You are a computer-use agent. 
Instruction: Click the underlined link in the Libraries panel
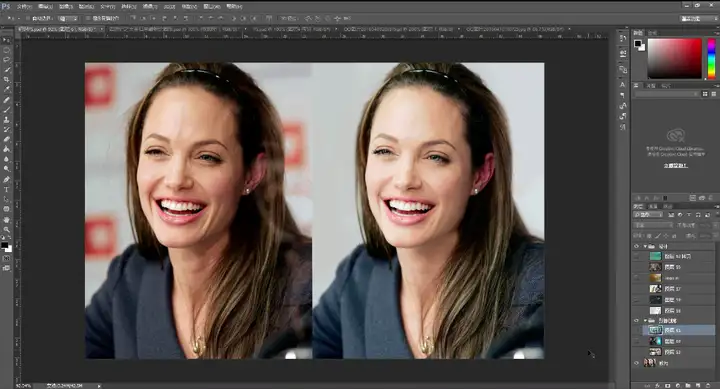click(675, 165)
